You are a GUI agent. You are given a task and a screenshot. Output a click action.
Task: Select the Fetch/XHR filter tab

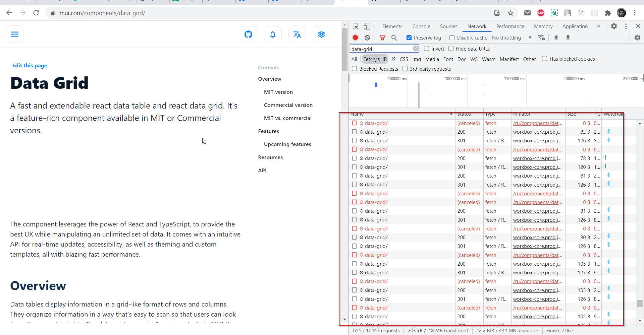[375, 59]
